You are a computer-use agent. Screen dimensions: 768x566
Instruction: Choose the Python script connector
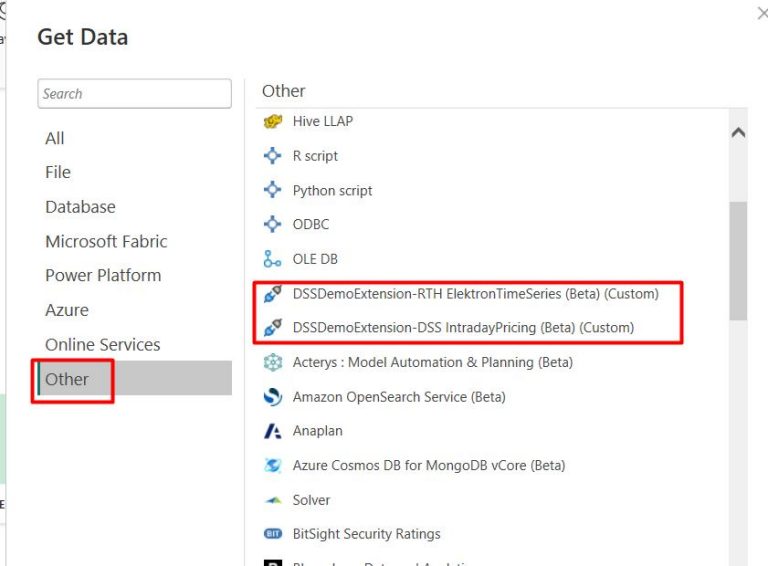pyautogui.click(x=333, y=190)
